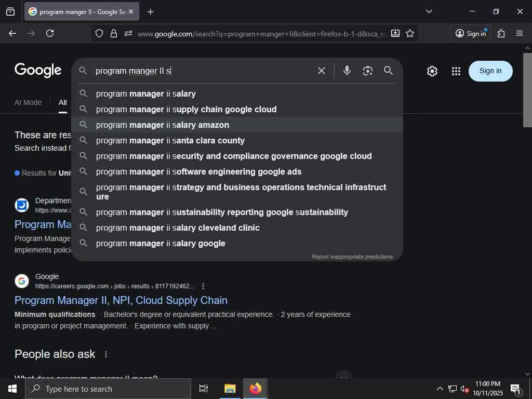The image size is (532, 399).
Task: Click Firefox toolbar Sign in account button
Action: [471, 33]
